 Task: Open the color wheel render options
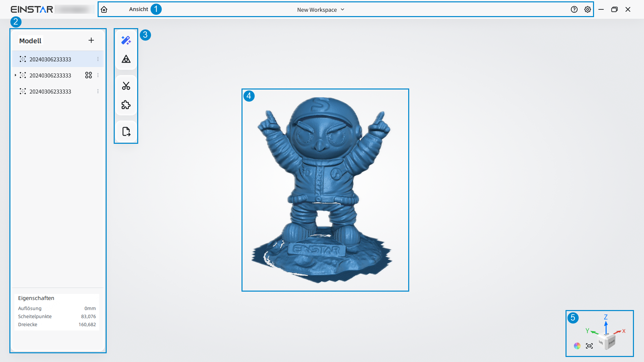pyautogui.click(x=577, y=346)
